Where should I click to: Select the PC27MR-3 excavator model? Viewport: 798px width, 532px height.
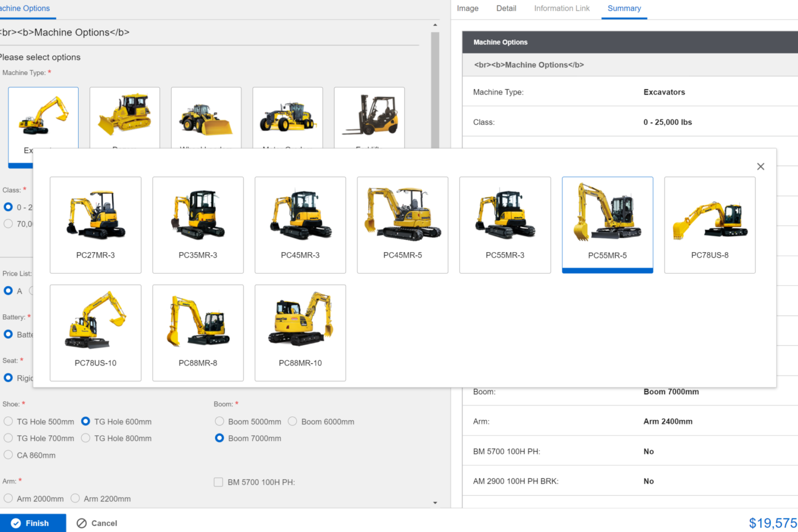coord(96,225)
